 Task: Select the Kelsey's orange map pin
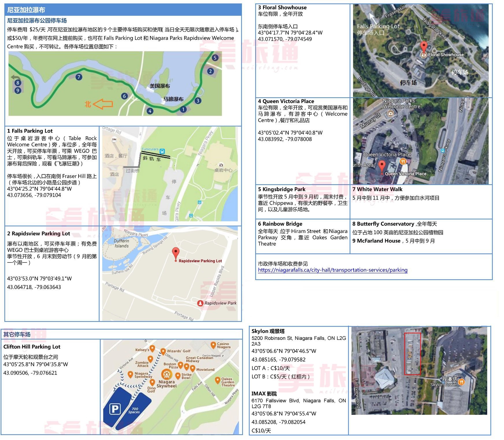click(152, 348)
